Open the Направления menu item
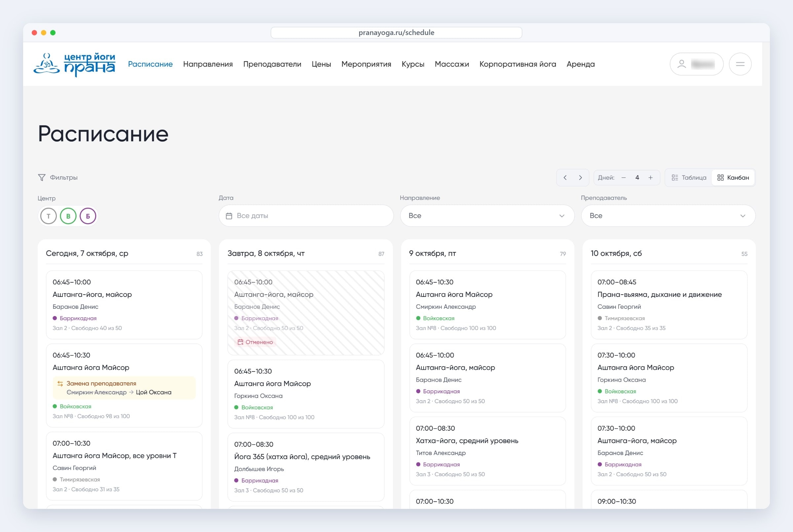Screen dimensions: 793x532 click(208, 64)
